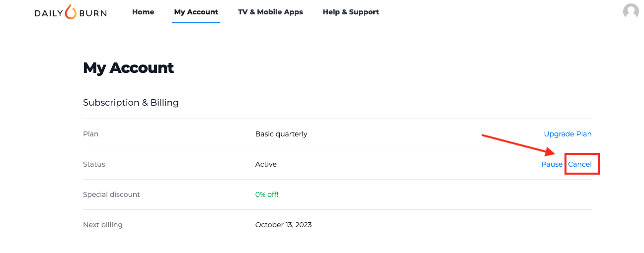The width and height of the screenshot is (644, 253).
Task: Click the Active status value
Action: [266, 164]
